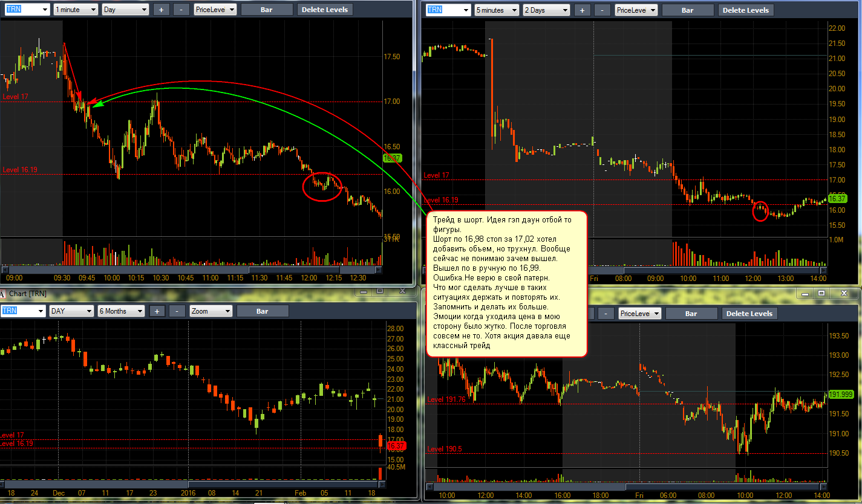Click the minus button on 5 minutes chart
862x504 pixels.
[602, 10]
